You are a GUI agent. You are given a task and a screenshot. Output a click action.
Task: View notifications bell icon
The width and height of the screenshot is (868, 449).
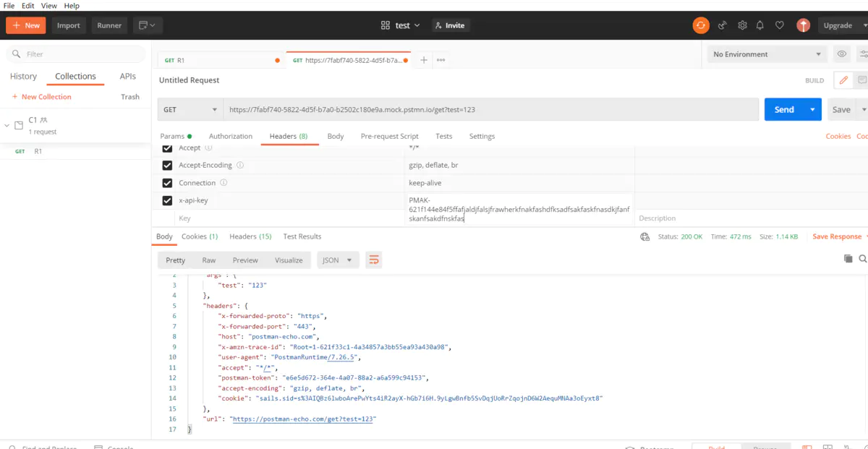click(760, 25)
